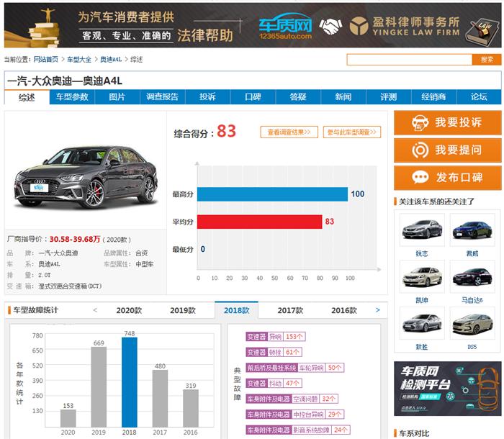Viewport: 504px width, 439px height.
Task: Open 变速器 抖动 47个 fault tag
Action: 274,384
